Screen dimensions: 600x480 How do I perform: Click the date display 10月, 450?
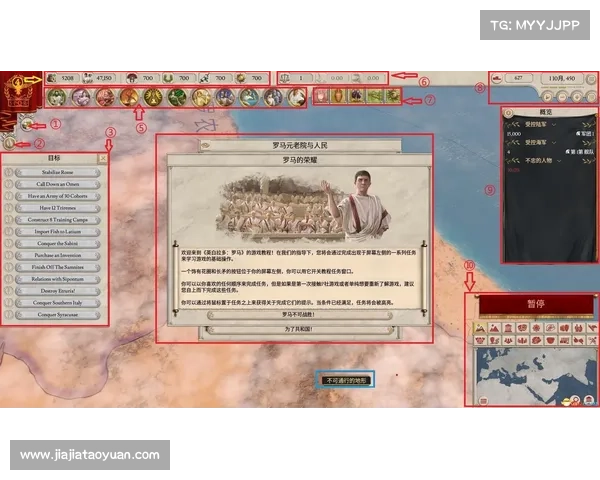pyautogui.click(x=562, y=78)
